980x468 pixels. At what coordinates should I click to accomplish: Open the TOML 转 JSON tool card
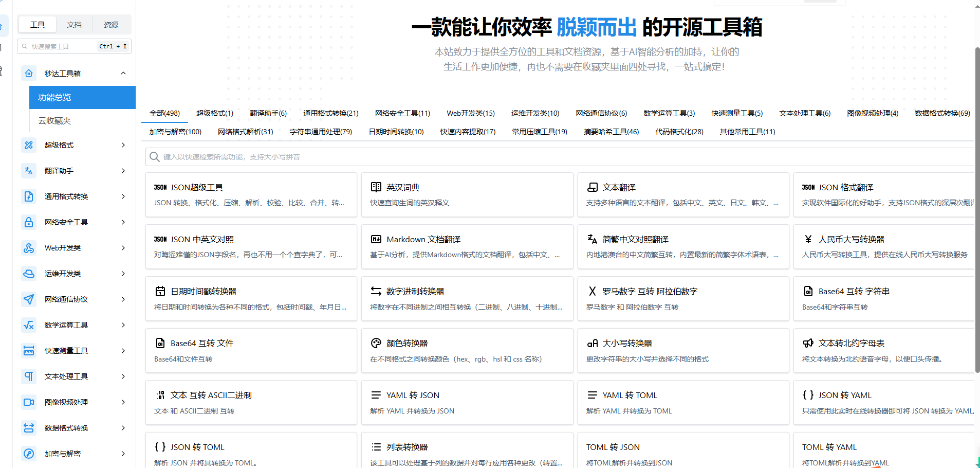tap(683, 451)
